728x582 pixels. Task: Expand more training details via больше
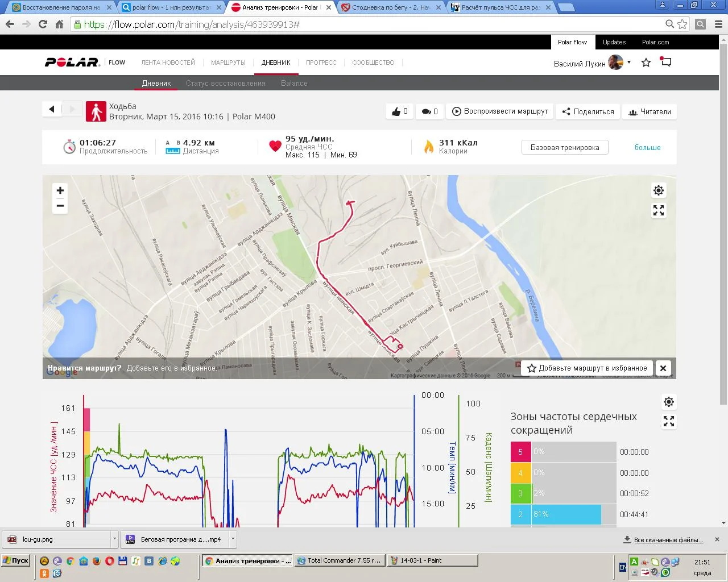click(647, 148)
